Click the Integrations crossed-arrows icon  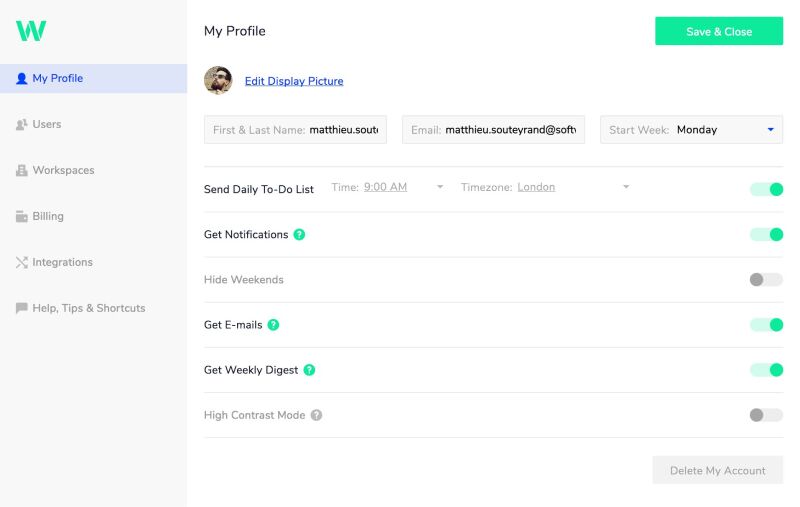(x=21, y=263)
